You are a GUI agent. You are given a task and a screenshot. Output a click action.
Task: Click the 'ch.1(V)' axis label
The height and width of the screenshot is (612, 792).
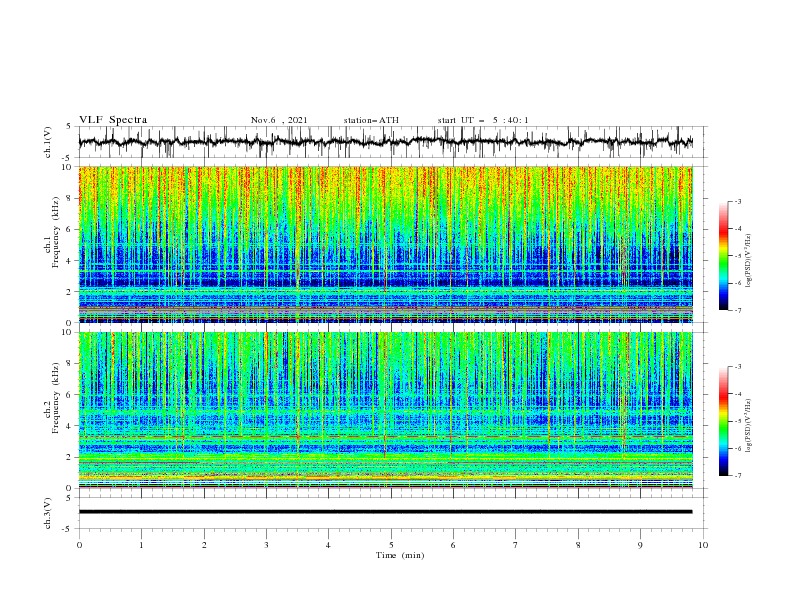click(x=48, y=142)
